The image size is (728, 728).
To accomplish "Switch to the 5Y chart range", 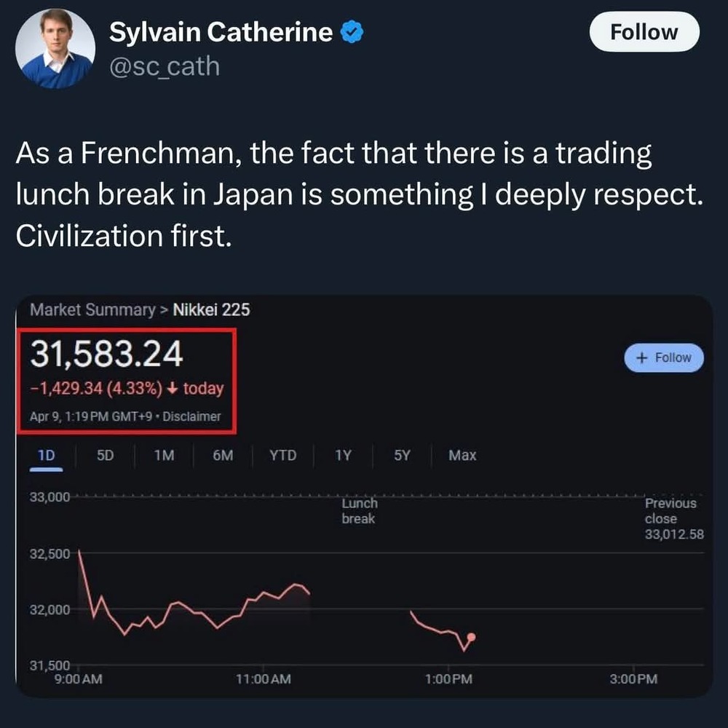I will click(402, 456).
